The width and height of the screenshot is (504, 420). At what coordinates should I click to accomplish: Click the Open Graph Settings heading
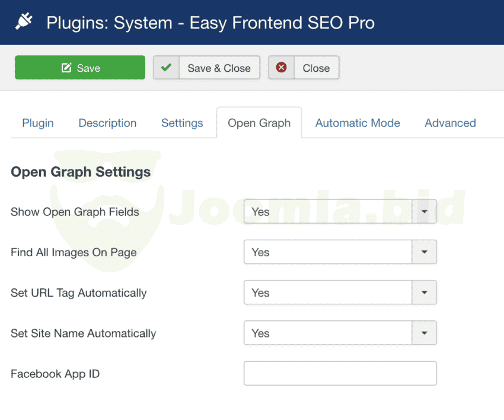81,172
